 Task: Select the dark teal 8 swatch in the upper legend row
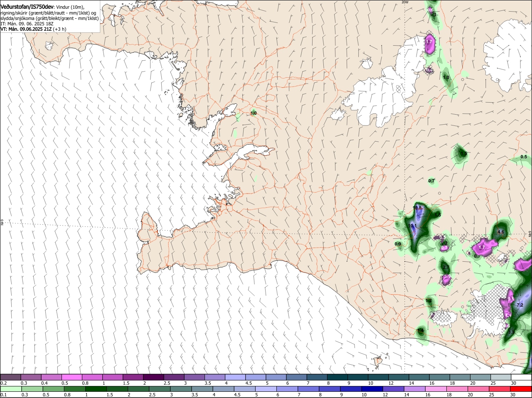338,377
